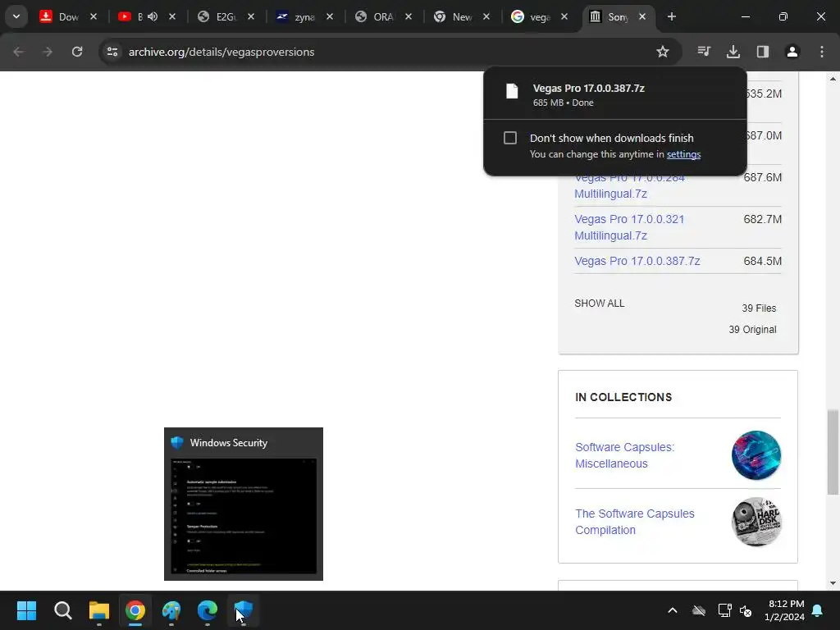Open Chrome downloads icon

[x=733, y=52]
